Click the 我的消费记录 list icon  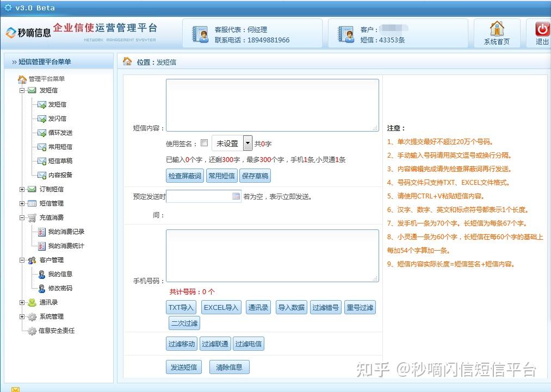pyautogui.click(x=42, y=232)
